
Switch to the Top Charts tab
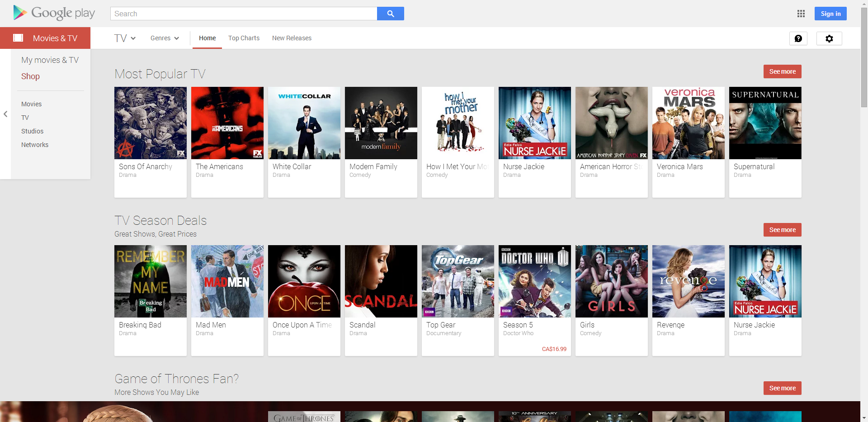pyautogui.click(x=244, y=38)
